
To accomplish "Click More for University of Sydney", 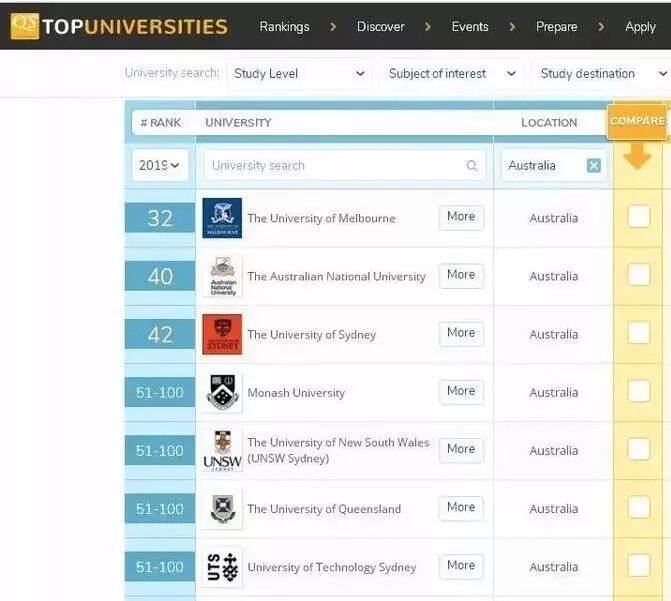I will 461,333.
